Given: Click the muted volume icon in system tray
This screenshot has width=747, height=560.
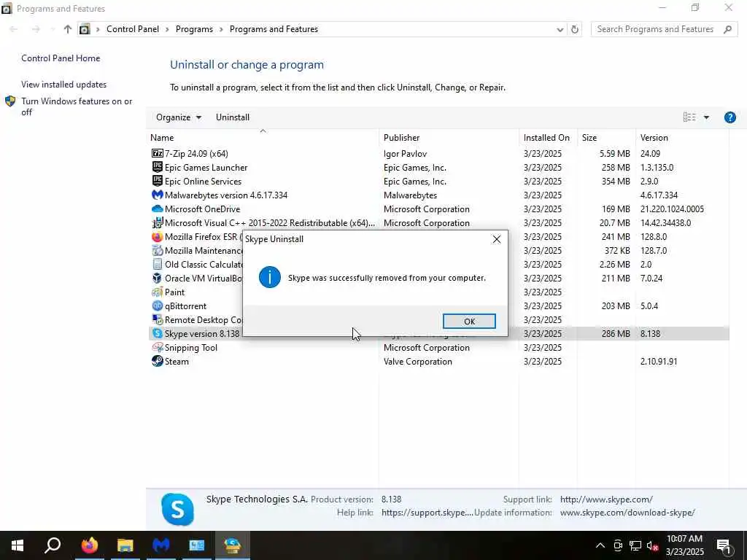Looking at the screenshot, I should coord(653,545).
